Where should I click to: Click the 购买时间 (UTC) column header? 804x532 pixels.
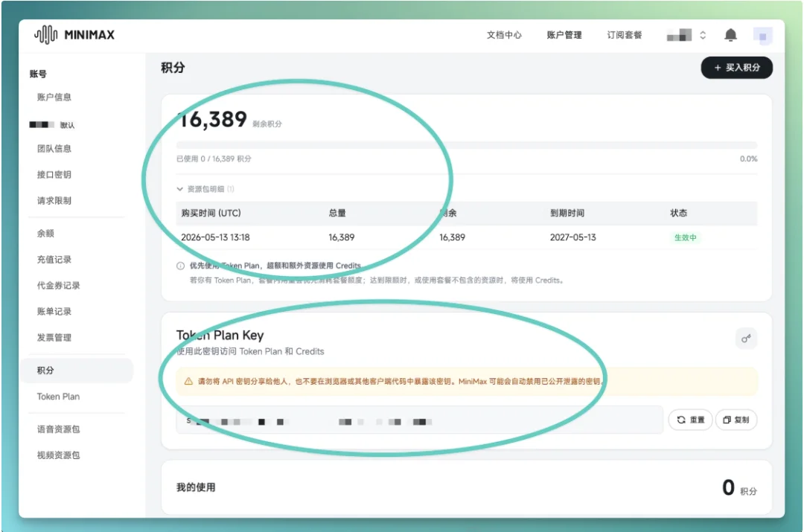click(211, 213)
